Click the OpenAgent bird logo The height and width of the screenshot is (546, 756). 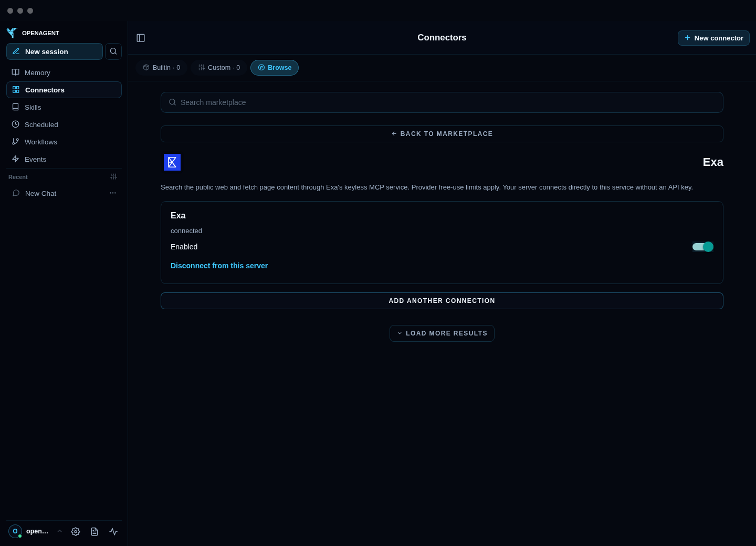12,33
